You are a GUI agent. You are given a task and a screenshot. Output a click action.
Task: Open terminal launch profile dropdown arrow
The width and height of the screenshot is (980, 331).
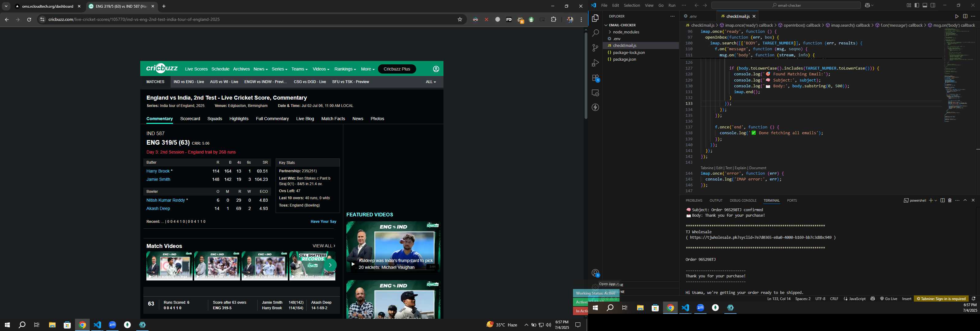click(936, 200)
